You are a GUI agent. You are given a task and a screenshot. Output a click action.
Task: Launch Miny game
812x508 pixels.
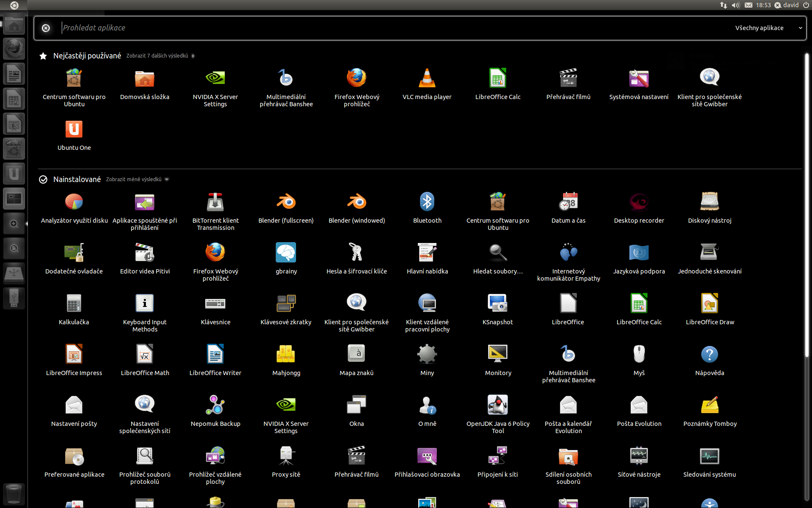(427, 360)
